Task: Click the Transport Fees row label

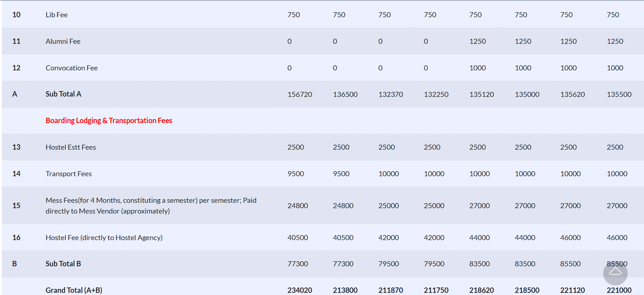Action: tap(69, 174)
